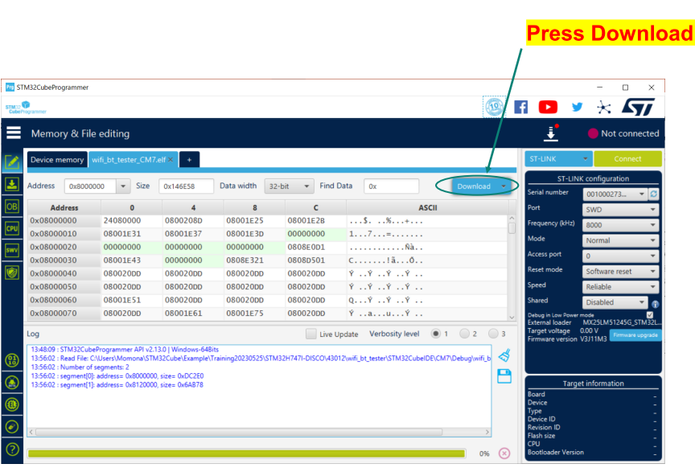Open the CPU sidebar view
Screen dimensions: 695x467
(12, 228)
